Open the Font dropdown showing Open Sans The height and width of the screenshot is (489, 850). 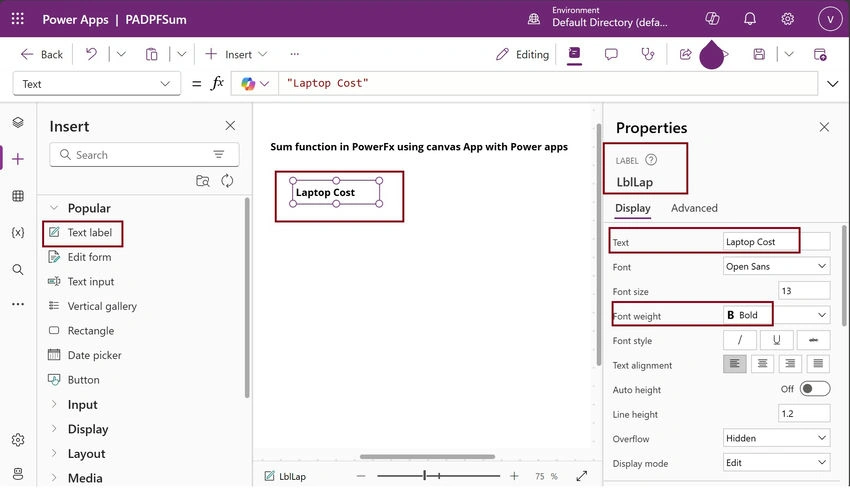coord(776,266)
